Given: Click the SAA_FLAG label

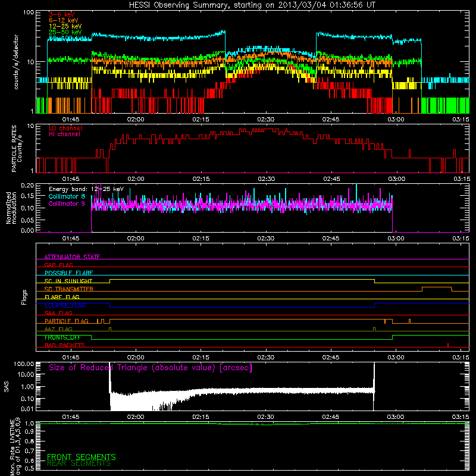Looking at the screenshot, I should 58,313.
